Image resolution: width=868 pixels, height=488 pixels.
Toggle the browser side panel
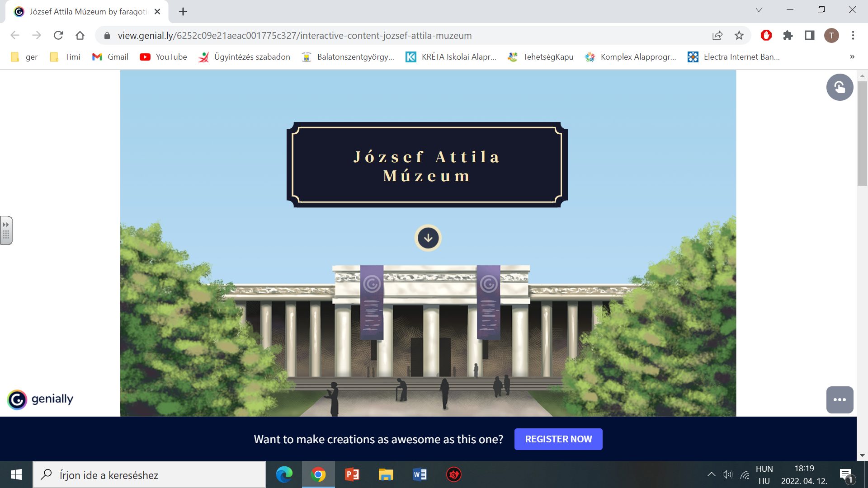coord(810,35)
